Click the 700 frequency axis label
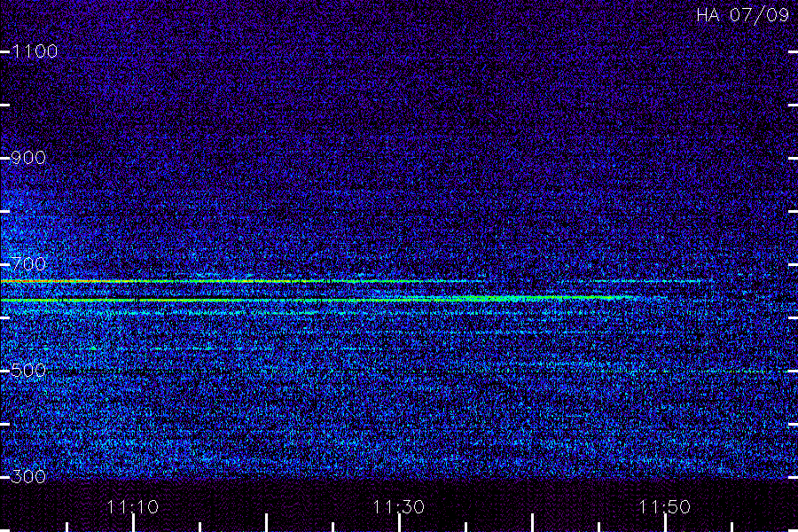Image resolution: width=798 pixels, height=532 pixels. click(29, 264)
